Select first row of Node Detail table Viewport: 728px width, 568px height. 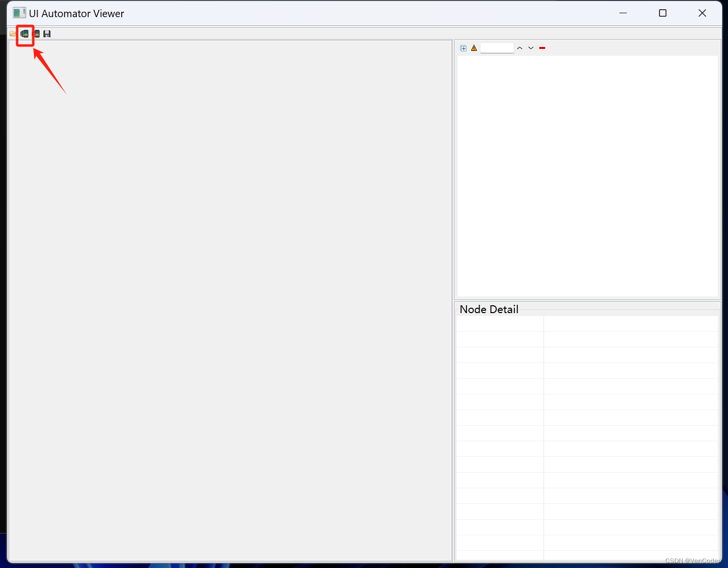587,324
